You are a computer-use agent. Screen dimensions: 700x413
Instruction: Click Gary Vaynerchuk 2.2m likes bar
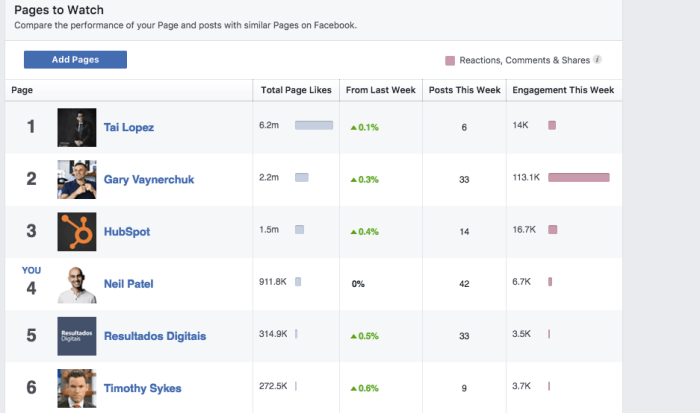(x=302, y=178)
